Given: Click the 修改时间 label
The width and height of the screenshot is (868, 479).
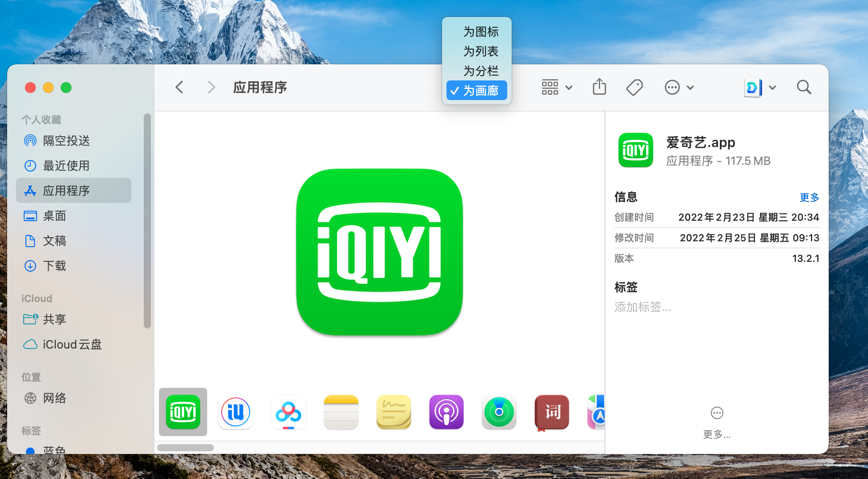Looking at the screenshot, I should (634, 238).
